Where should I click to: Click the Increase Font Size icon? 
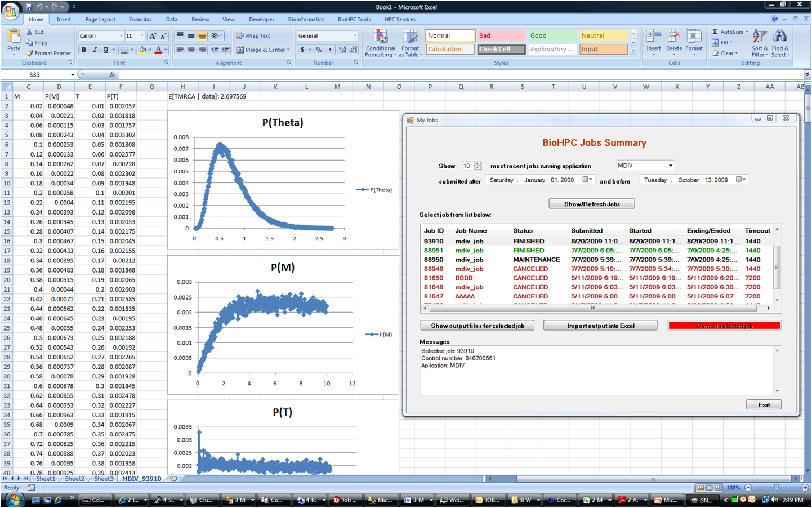tap(153, 36)
